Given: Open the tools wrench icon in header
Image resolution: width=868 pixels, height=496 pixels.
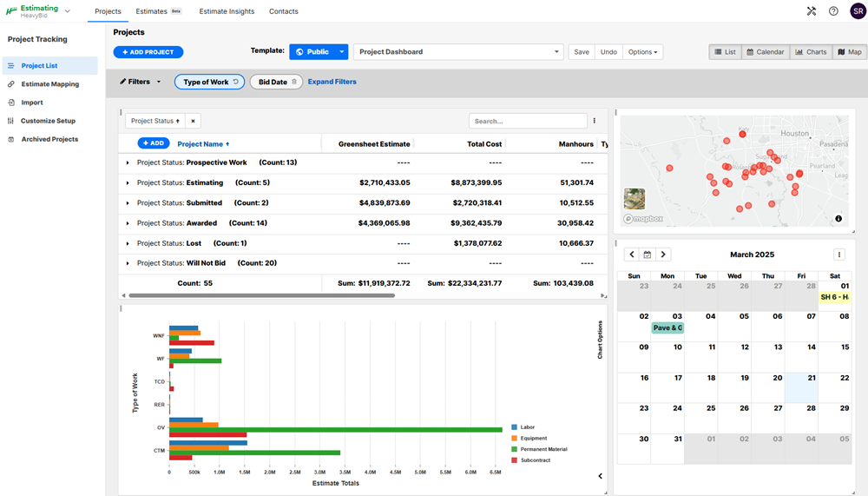Looking at the screenshot, I should pos(812,11).
